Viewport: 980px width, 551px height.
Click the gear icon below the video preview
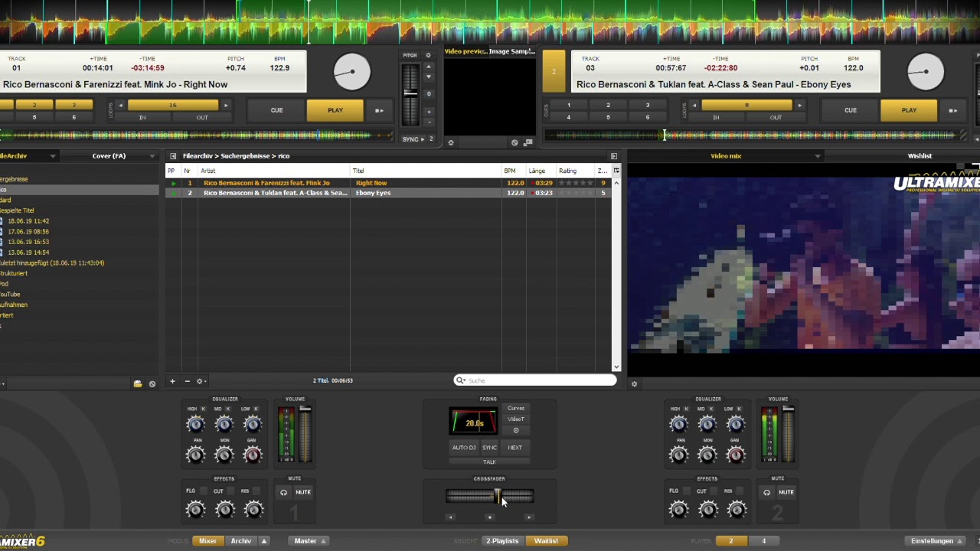click(x=451, y=142)
